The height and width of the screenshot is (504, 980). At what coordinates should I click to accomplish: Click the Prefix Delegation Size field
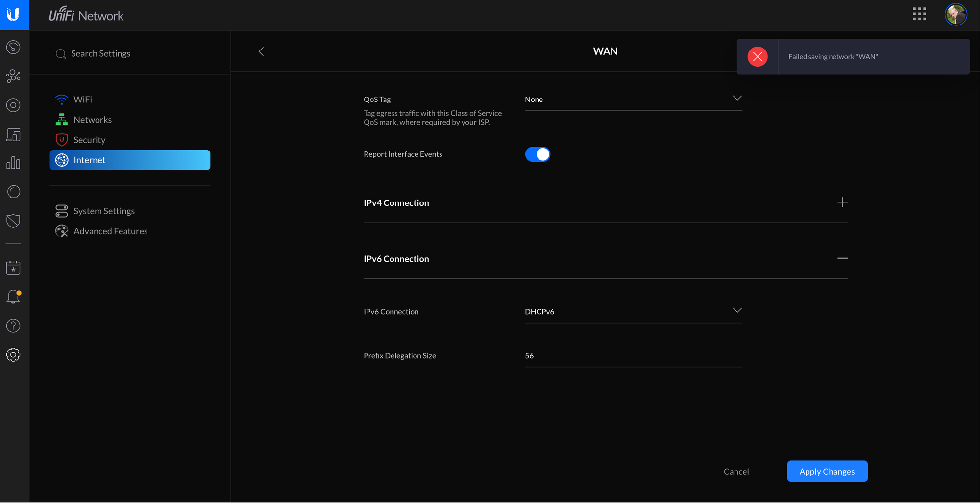pos(633,356)
